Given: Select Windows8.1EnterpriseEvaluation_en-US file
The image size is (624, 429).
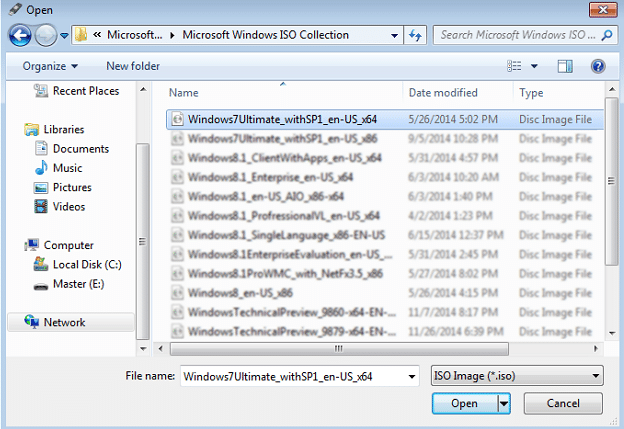Looking at the screenshot, I should [x=384, y=254].
